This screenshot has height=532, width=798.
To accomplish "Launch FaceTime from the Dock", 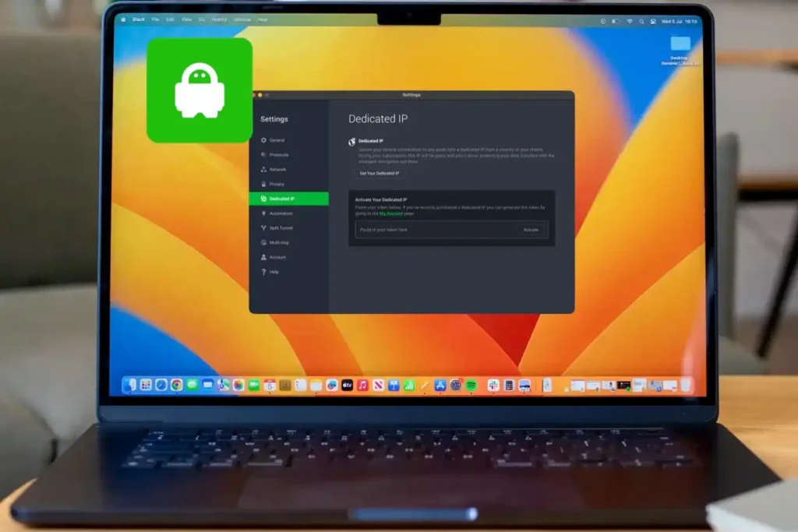I will pos(254,385).
